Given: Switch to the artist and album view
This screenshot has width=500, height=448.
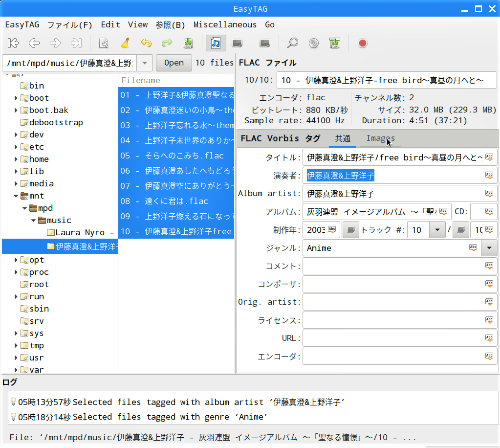Looking at the screenshot, I should point(237,43).
